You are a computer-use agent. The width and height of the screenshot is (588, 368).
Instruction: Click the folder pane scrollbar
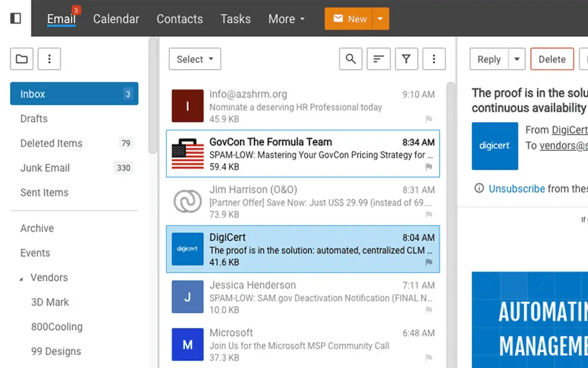153,95
